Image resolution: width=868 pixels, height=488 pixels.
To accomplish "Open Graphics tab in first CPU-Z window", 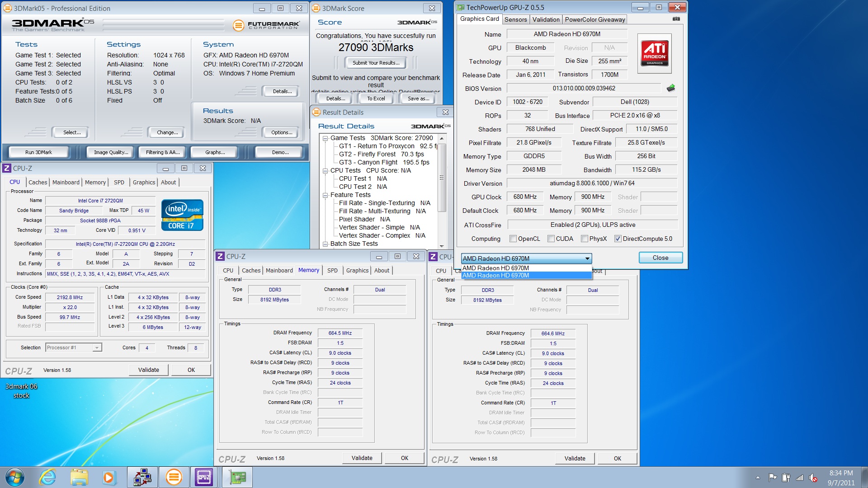I will (x=144, y=182).
